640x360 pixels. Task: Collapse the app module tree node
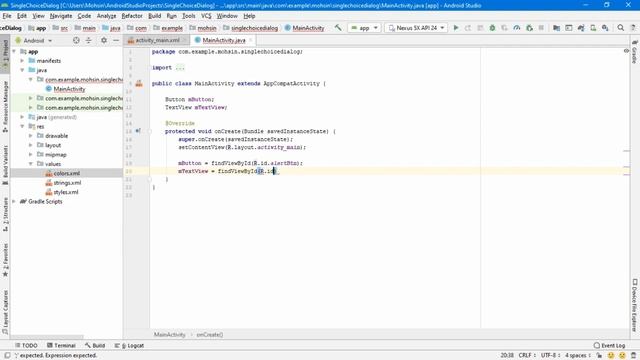pos(14,51)
